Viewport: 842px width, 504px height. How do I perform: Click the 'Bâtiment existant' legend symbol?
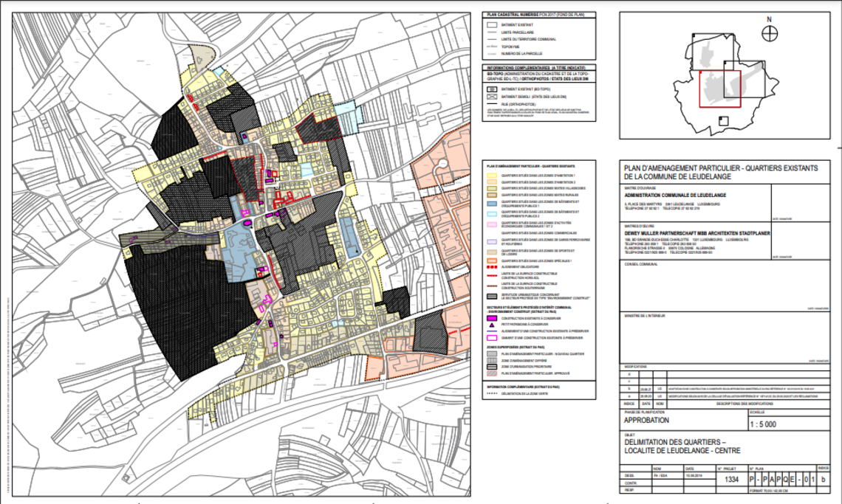(x=491, y=24)
